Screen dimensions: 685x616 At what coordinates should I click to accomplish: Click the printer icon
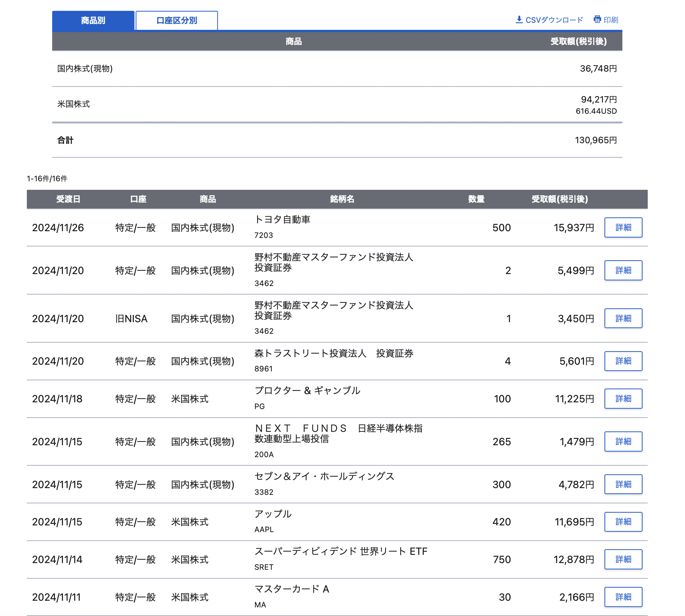click(597, 19)
